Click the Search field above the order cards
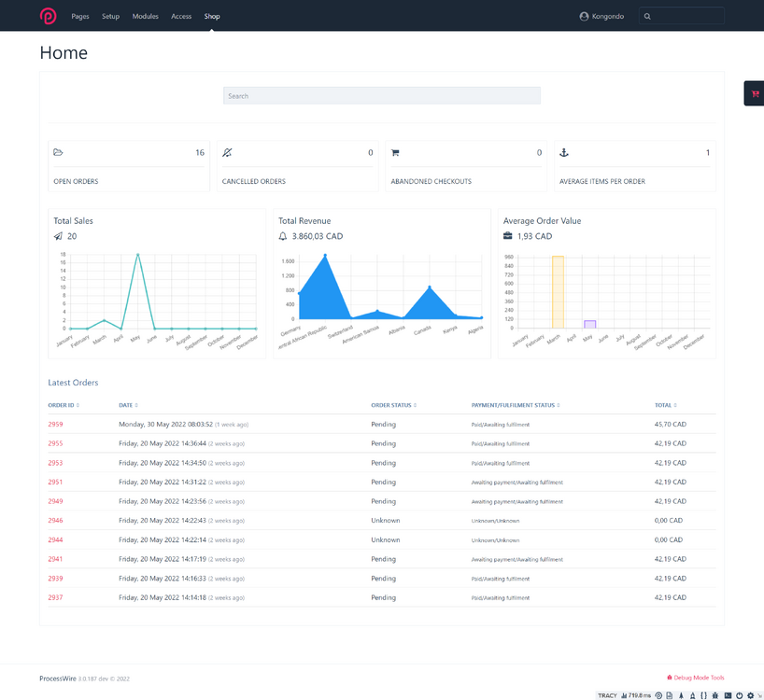The width and height of the screenshot is (764, 700). (x=381, y=95)
